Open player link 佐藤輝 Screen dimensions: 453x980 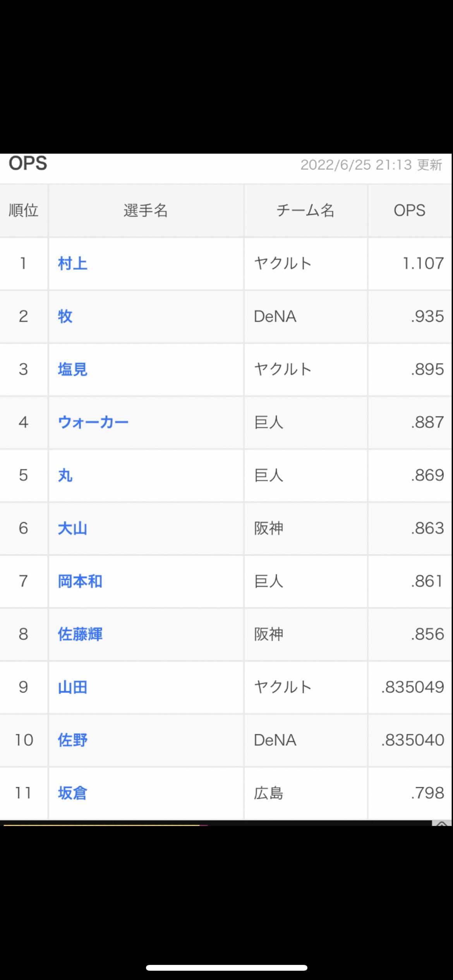[80, 634]
